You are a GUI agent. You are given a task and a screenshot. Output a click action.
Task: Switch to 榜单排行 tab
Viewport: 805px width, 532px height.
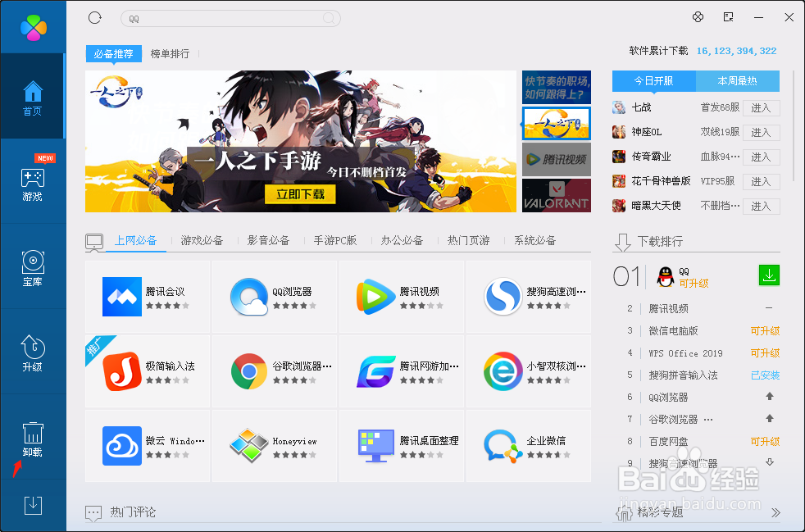170,53
